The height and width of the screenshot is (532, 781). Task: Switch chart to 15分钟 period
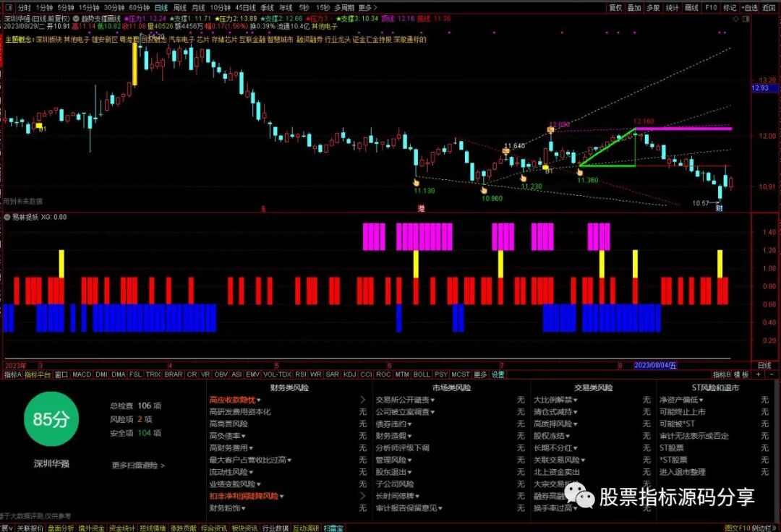(x=90, y=7)
